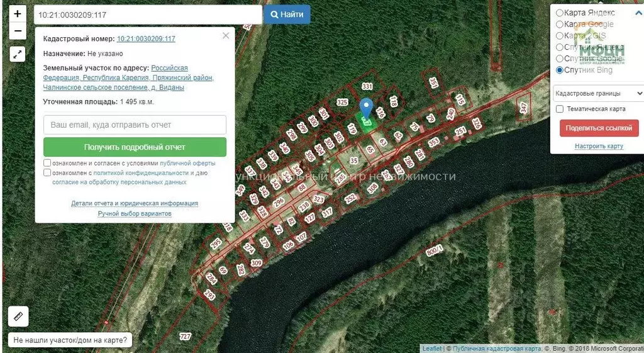Select parcel 331 on the map
Viewport: 644px width, 353px height.
click(x=367, y=86)
